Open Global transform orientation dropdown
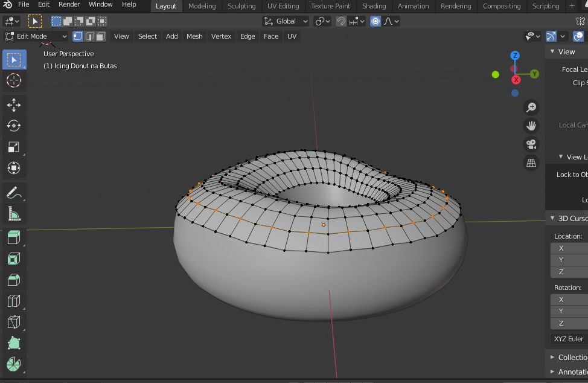Screen dimensions: 588x383 point(287,21)
